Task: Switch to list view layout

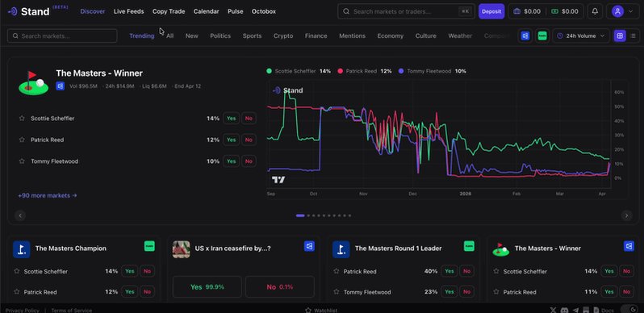Action: pos(633,36)
